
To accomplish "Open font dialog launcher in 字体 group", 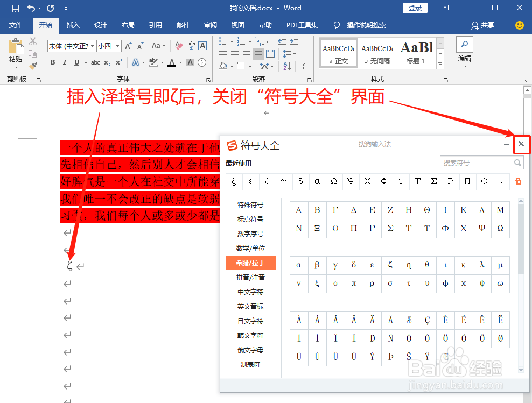I will [208, 80].
